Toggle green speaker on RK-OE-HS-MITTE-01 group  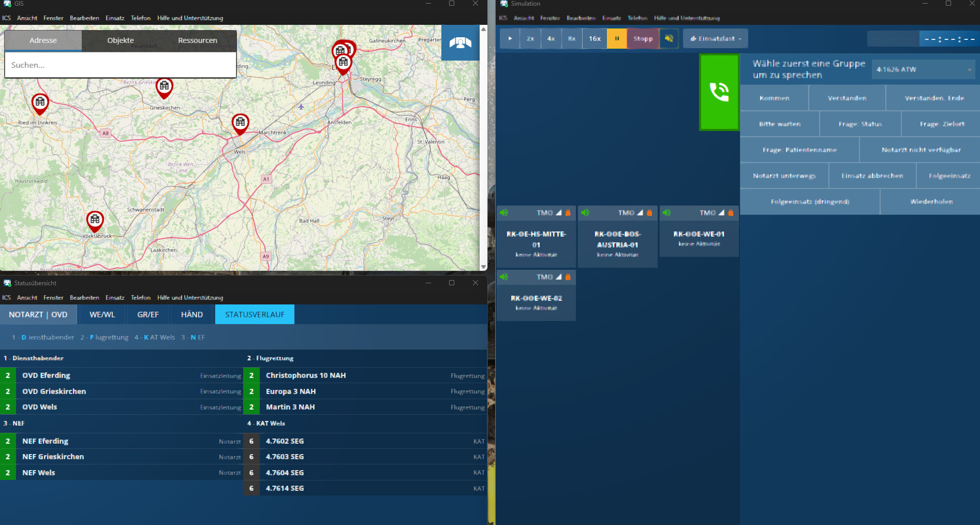pos(504,213)
